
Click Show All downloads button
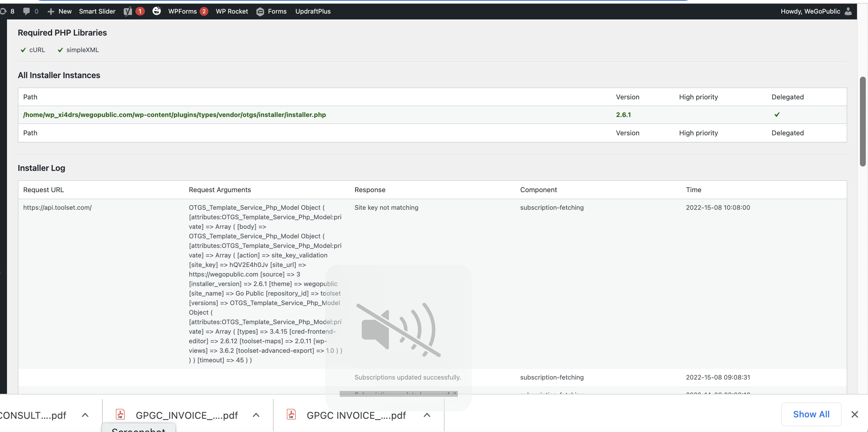[812, 414]
